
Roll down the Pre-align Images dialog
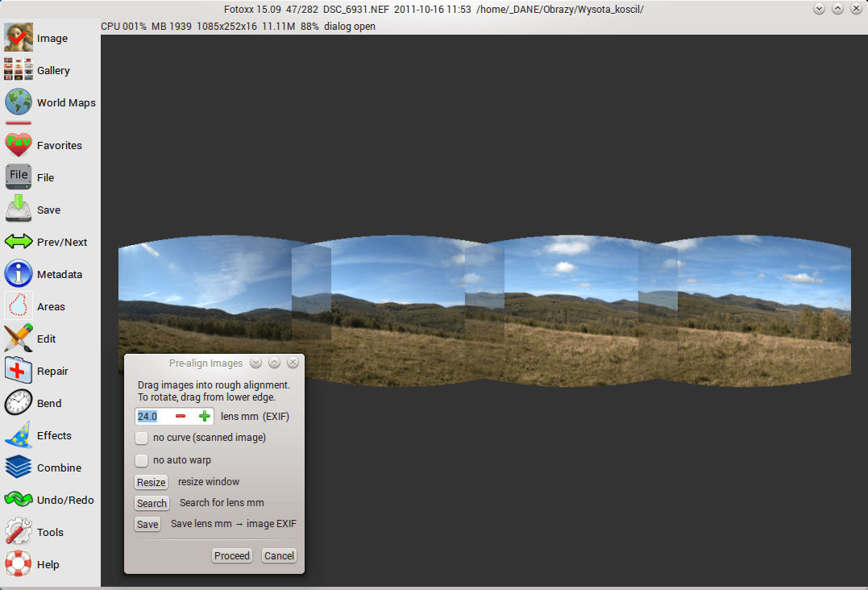tap(255, 363)
